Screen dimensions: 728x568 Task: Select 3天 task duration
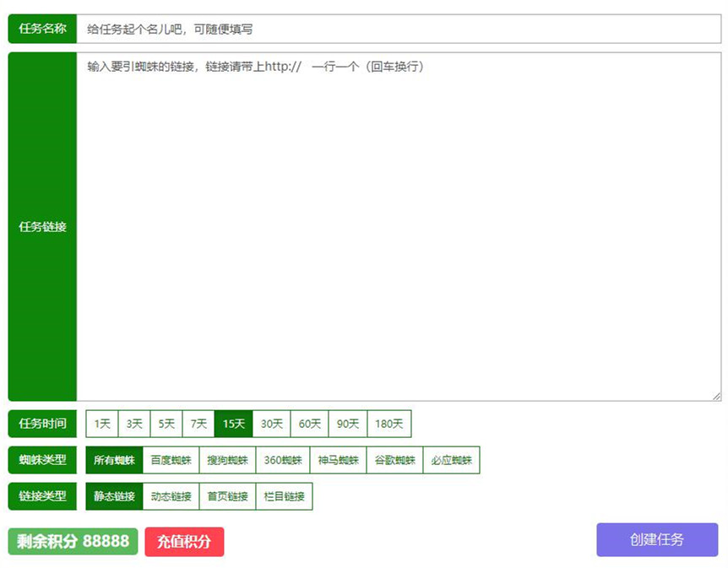point(134,424)
